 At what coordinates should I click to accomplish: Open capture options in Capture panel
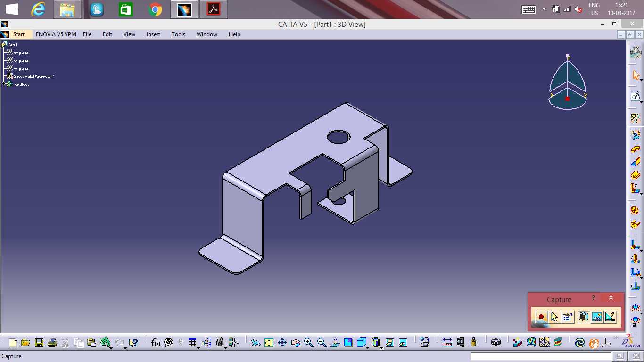coord(568,317)
